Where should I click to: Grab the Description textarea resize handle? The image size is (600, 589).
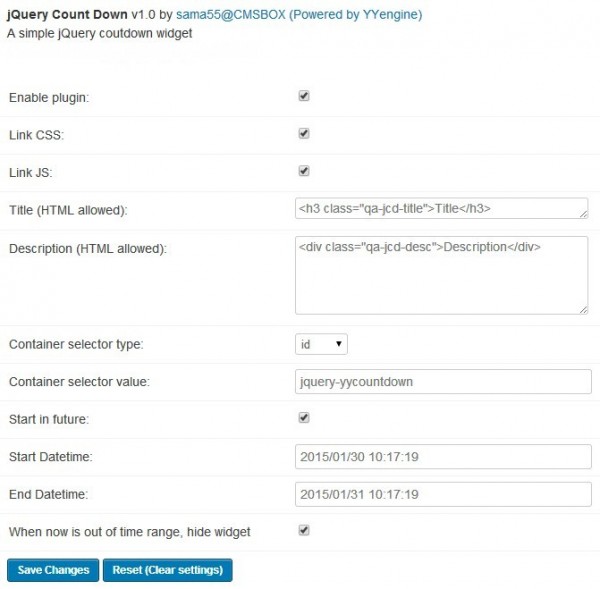pos(583,310)
